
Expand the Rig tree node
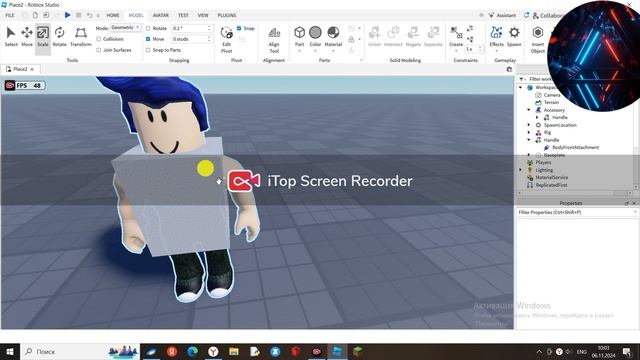pyautogui.click(x=529, y=132)
